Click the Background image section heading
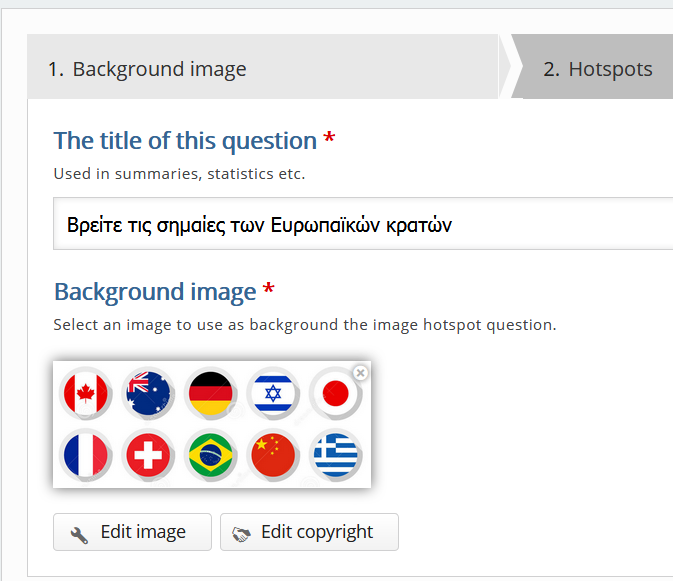This screenshot has width=673, height=581. (x=155, y=292)
